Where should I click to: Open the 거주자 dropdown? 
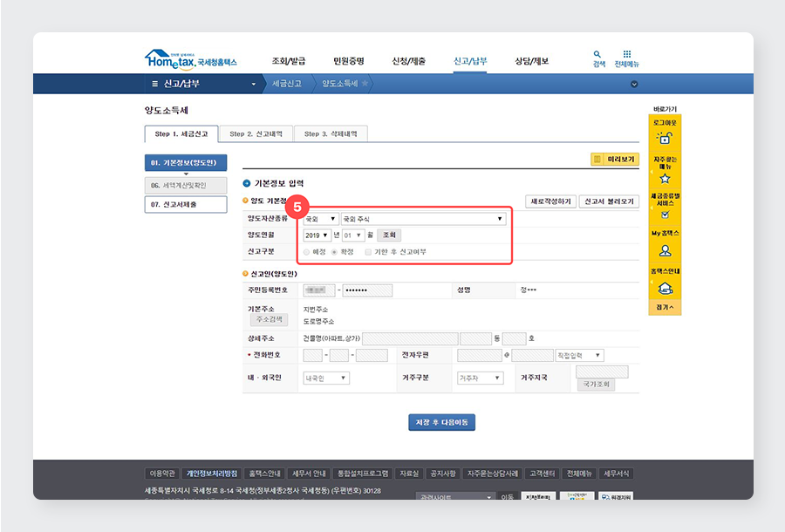pos(480,378)
